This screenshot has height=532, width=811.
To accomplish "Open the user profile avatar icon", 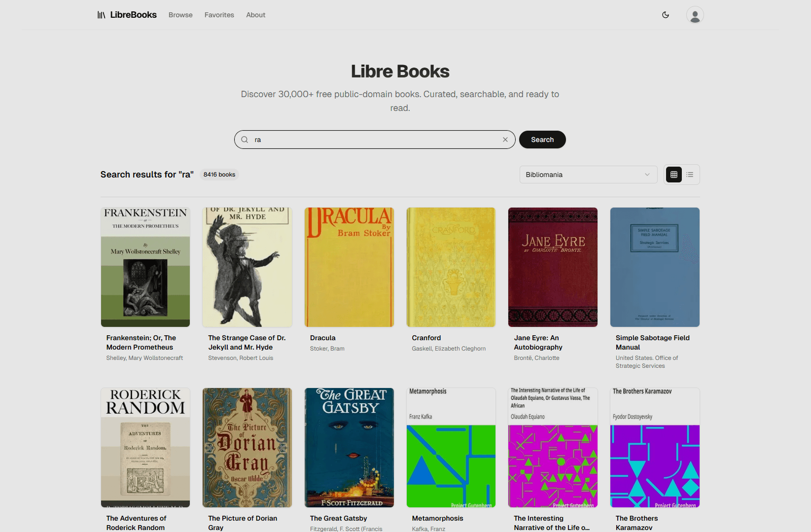I will click(695, 15).
